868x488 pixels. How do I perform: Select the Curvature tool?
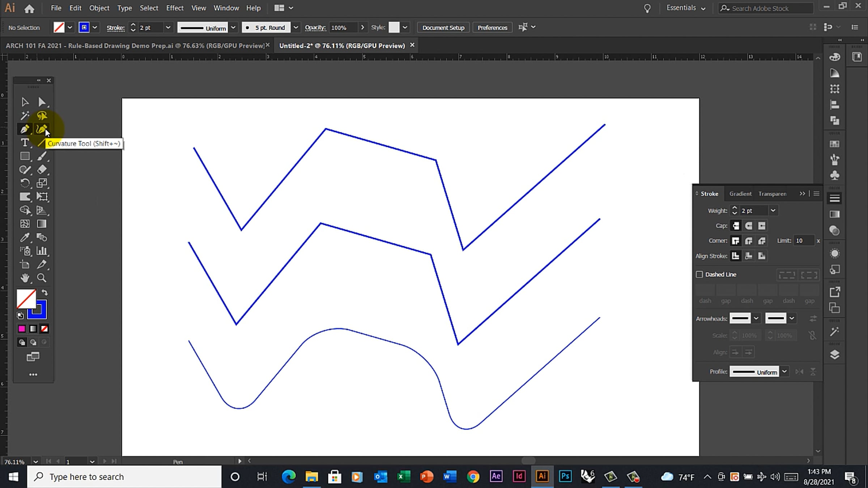pyautogui.click(x=42, y=129)
